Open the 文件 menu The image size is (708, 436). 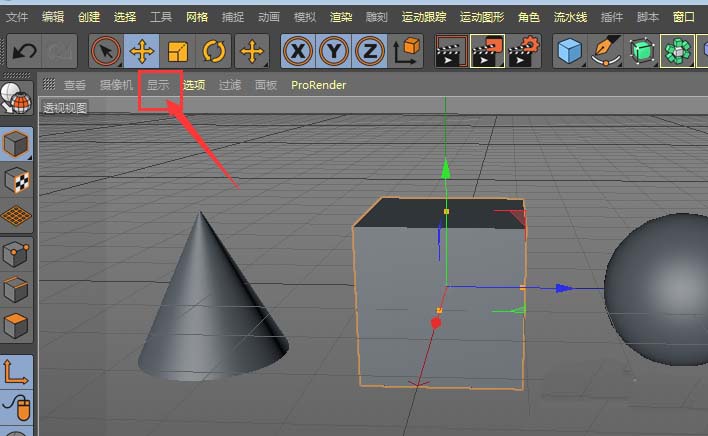tap(17, 17)
